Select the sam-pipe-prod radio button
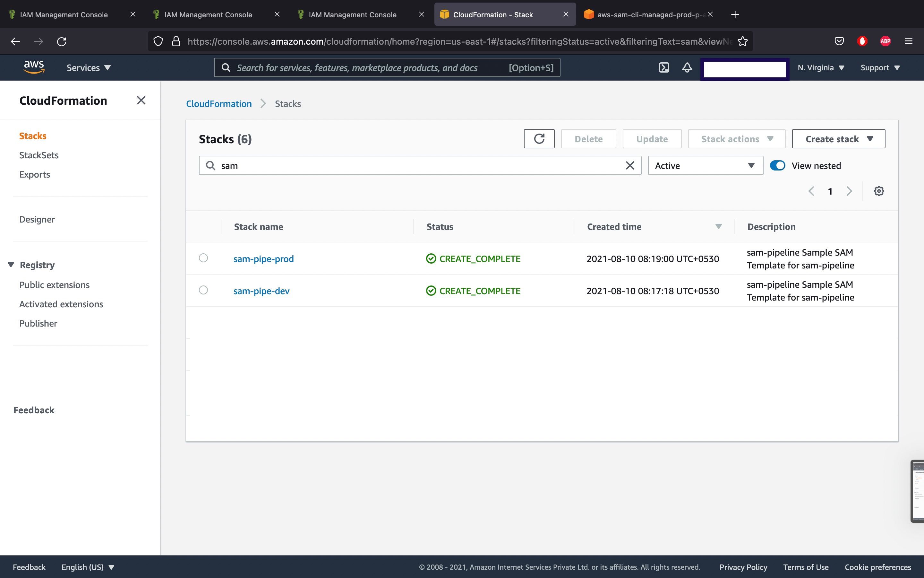Screen dimensions: 924x578 click(x=203, y=258)
